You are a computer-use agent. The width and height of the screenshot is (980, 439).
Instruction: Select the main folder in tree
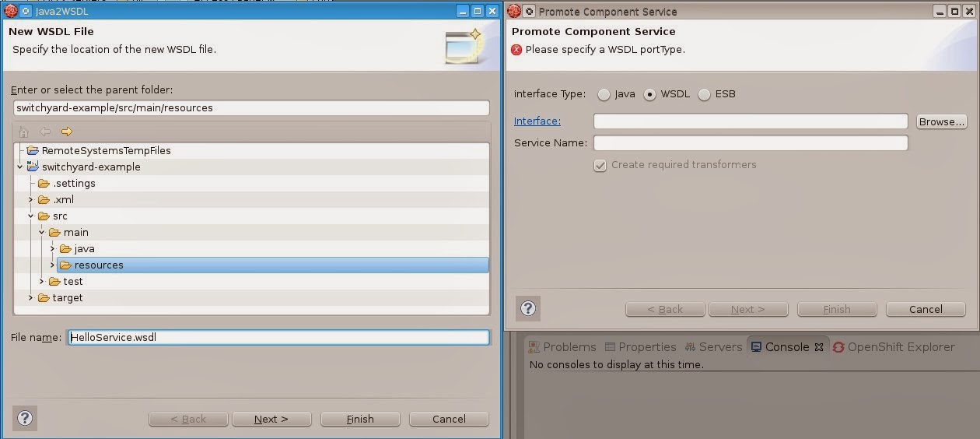click(x=76, y=233)
